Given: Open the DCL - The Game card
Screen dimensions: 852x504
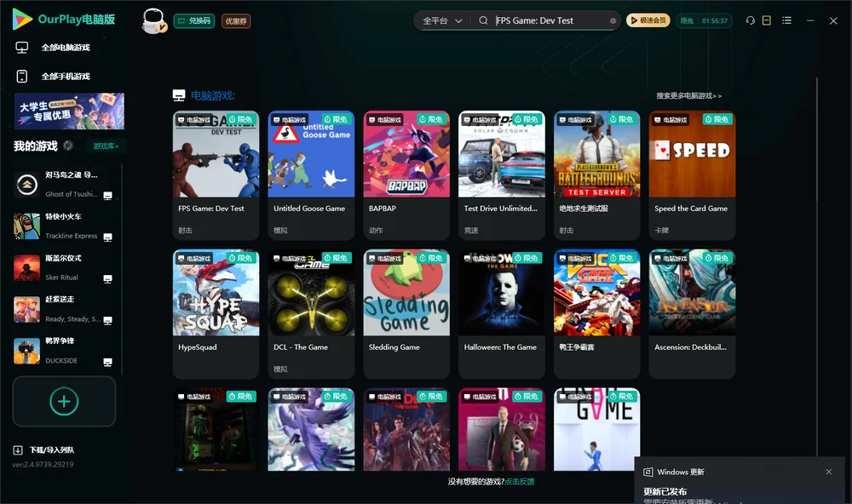Looking at the screenshot, I should (x=311, y=314).
